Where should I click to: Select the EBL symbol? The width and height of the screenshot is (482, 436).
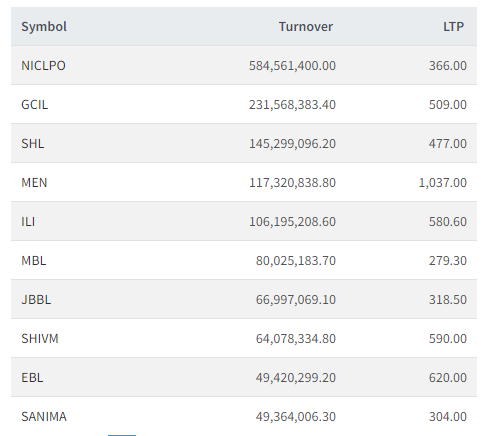tap(32, 378)
